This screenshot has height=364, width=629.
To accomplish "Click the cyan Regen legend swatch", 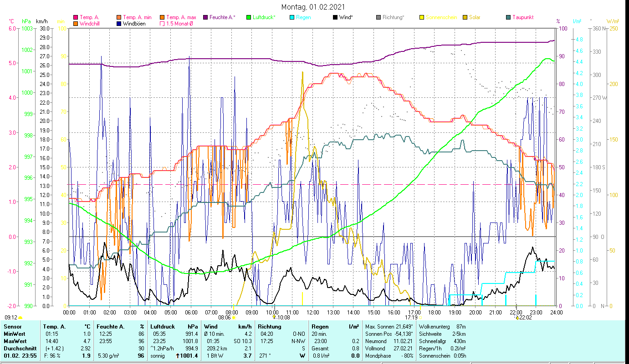I will click(x=291, y=17).
